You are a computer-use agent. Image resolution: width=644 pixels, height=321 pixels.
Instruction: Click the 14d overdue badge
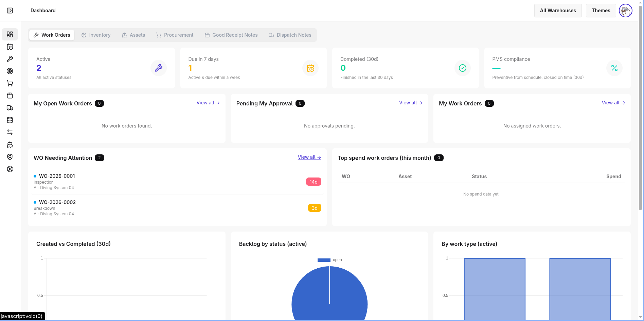[x=314, y=182]
